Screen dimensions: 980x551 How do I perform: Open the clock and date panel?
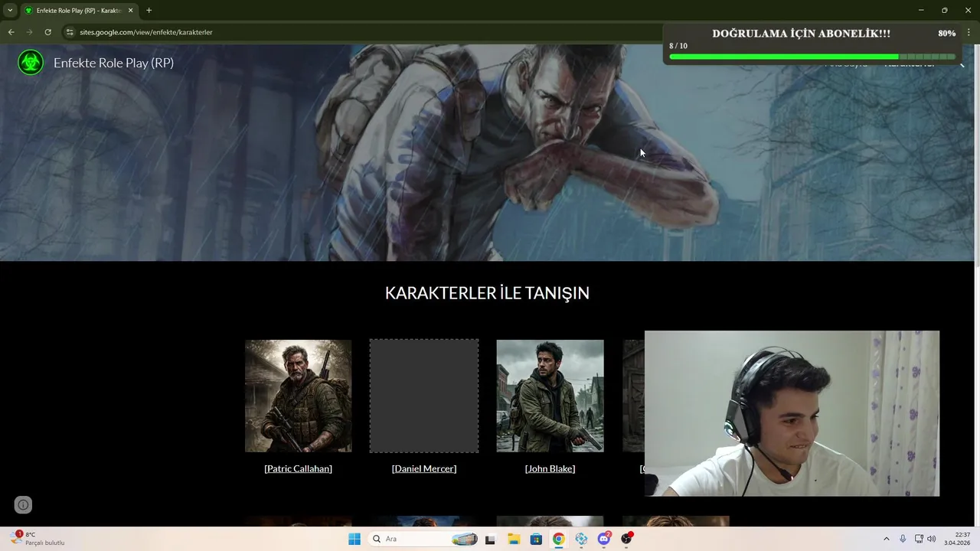(957, 539)
